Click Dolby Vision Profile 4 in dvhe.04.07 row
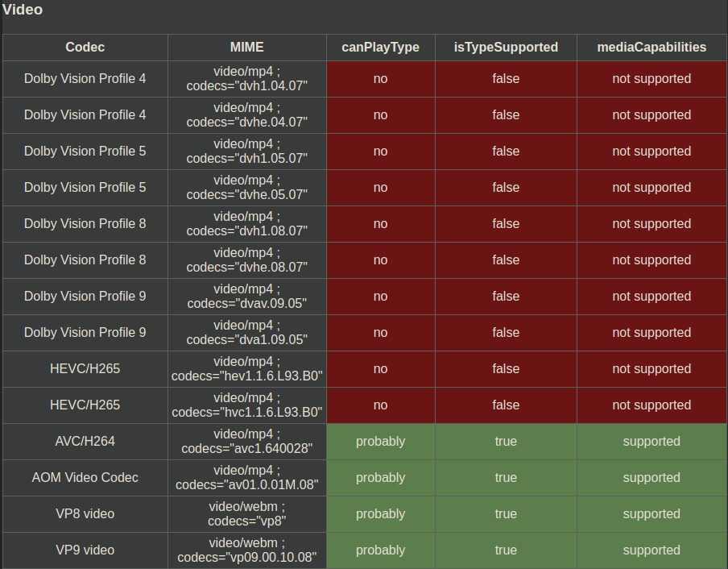Screen dimensions: 728x569 click(85, 114)
